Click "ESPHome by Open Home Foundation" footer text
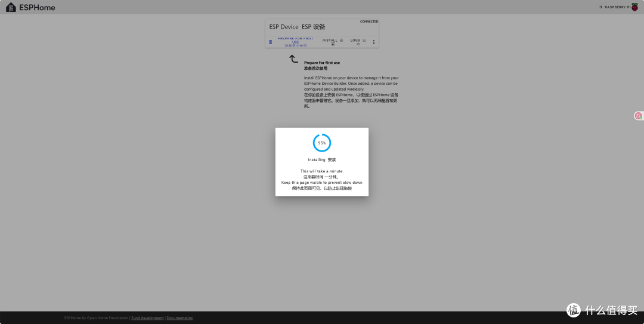 coord(96,318)
